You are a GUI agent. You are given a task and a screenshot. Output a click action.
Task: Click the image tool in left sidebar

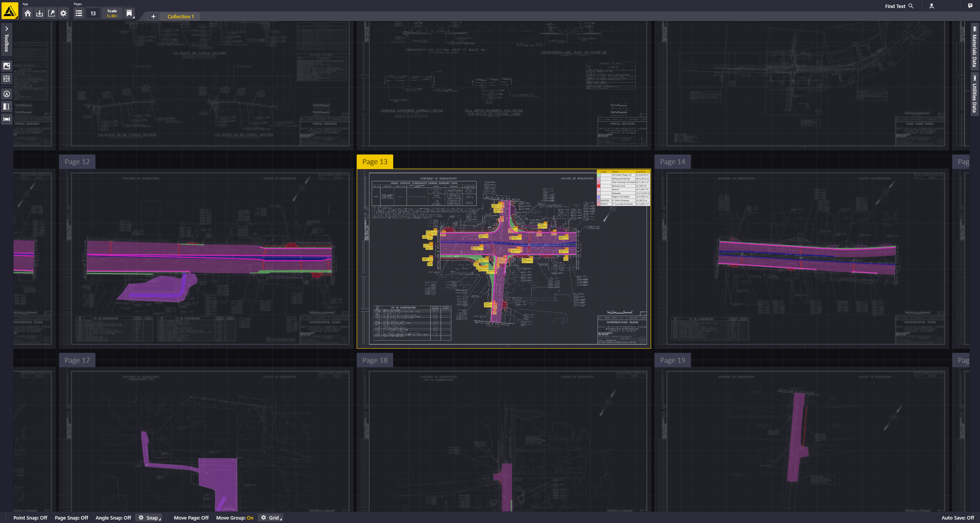[x=7, y=66]
